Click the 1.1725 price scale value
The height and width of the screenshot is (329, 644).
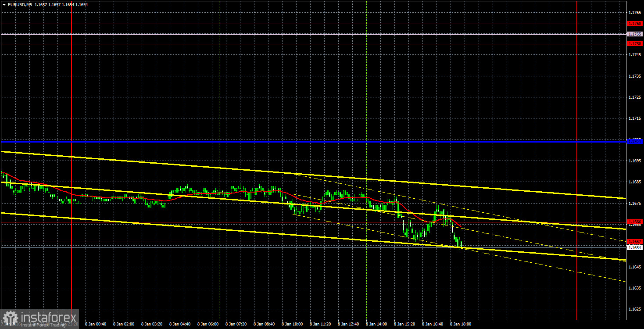point(635,97)
